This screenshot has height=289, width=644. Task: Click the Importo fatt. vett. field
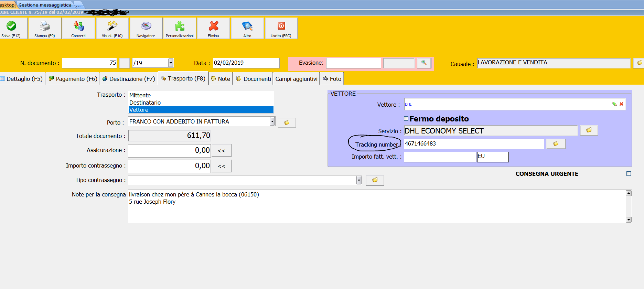tap(440, 157)
